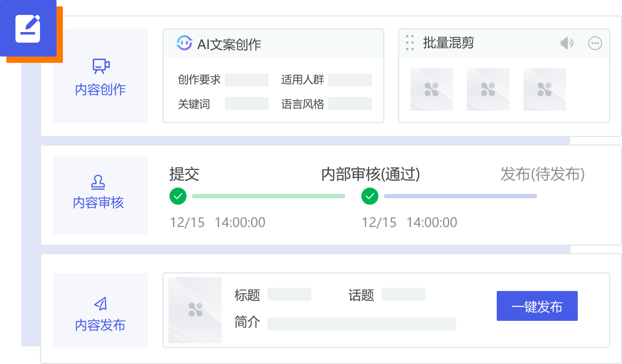Mute audio with the speaker icon
The height and width of the screenshot is (364, 622).
(567, 43)
